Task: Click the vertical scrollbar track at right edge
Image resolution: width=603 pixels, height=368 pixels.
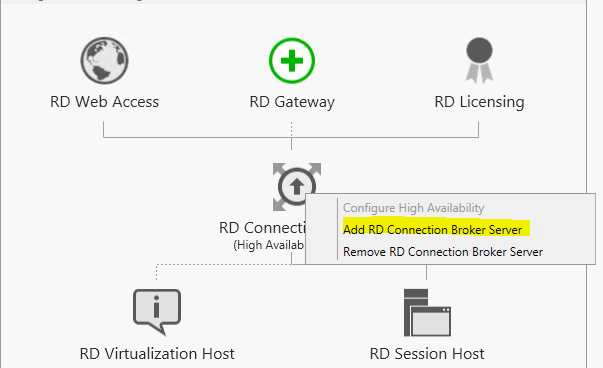Action: 595,184
